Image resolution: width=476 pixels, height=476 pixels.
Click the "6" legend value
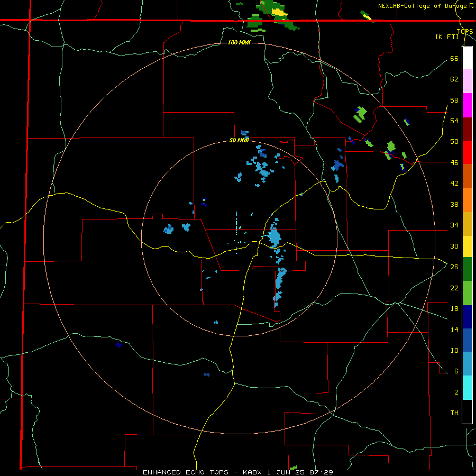click(x=456, y=371)
